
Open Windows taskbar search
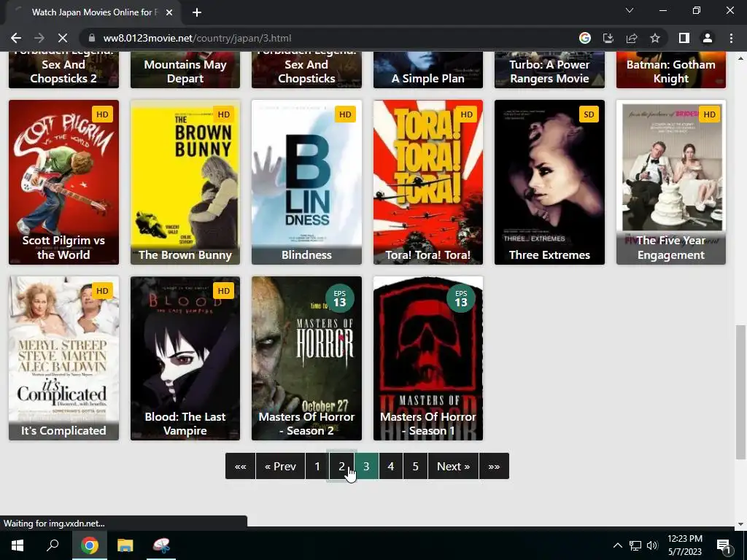53,545
